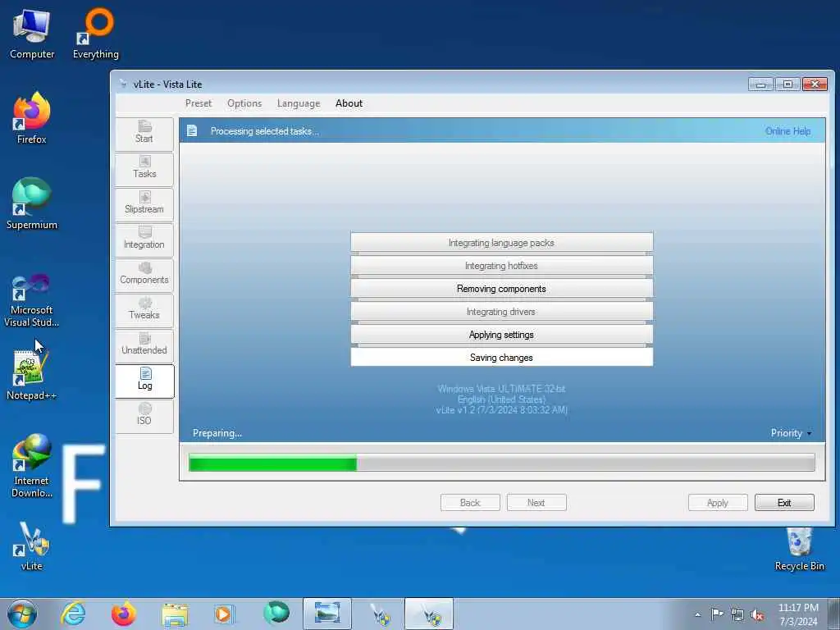
Task: Open Supermium from the taskbar
Action: (x=276, y=614)
